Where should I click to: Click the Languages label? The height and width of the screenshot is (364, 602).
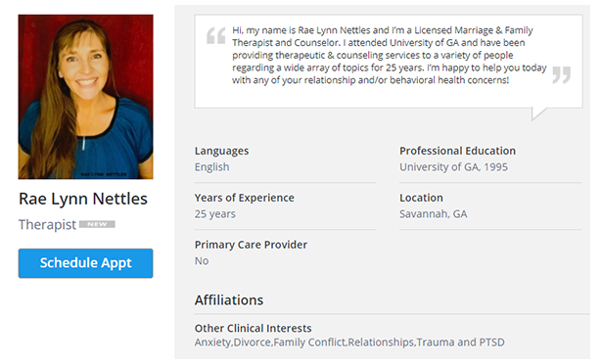coord(221,151)
